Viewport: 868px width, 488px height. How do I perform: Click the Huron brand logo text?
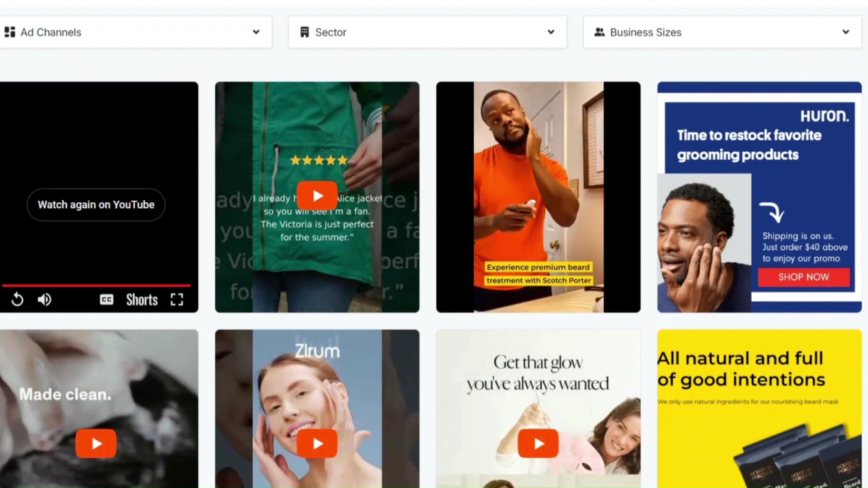click(825, 116)
